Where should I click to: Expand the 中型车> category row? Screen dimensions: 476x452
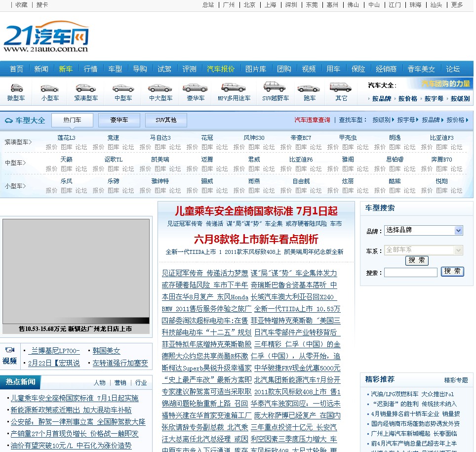[x=15, y=163]
